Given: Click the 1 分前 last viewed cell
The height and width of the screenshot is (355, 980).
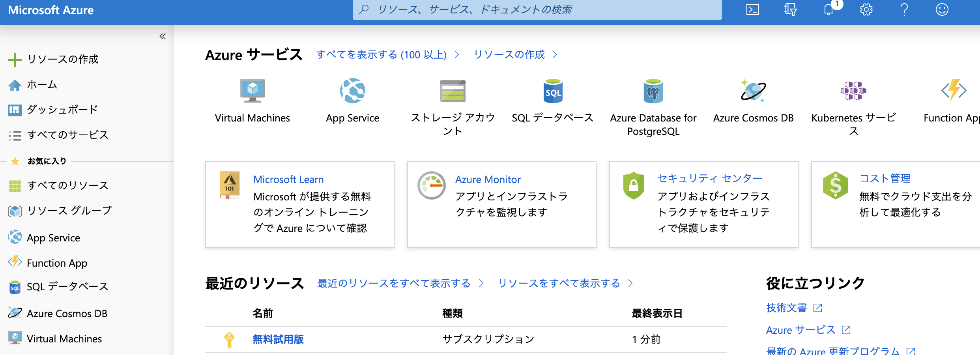Looking at the screenshot, I should [x=646, y=339].
